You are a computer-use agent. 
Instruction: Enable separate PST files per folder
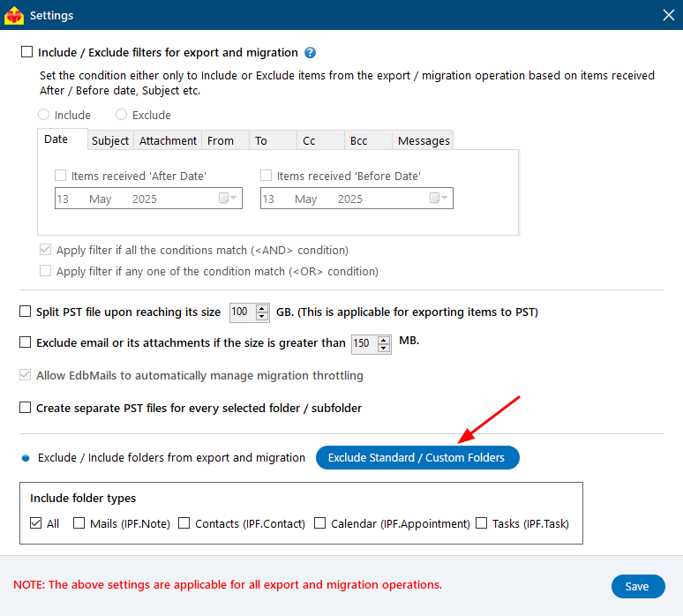26,408
